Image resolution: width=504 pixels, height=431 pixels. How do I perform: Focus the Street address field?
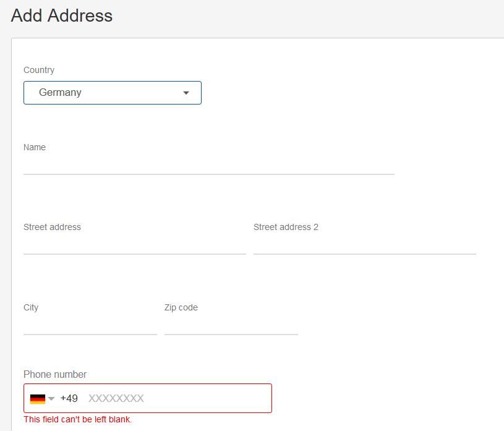coord(135,245)
